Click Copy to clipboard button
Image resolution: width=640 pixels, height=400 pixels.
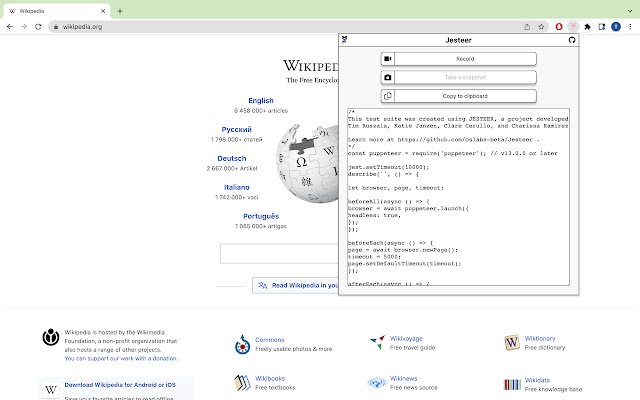(x=465, y=96)
